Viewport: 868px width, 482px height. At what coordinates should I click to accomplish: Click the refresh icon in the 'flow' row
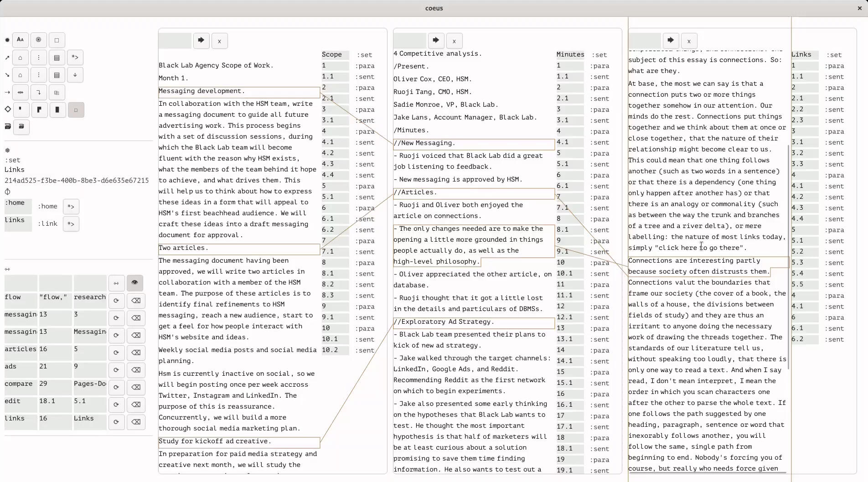click(x=117, y=301)
